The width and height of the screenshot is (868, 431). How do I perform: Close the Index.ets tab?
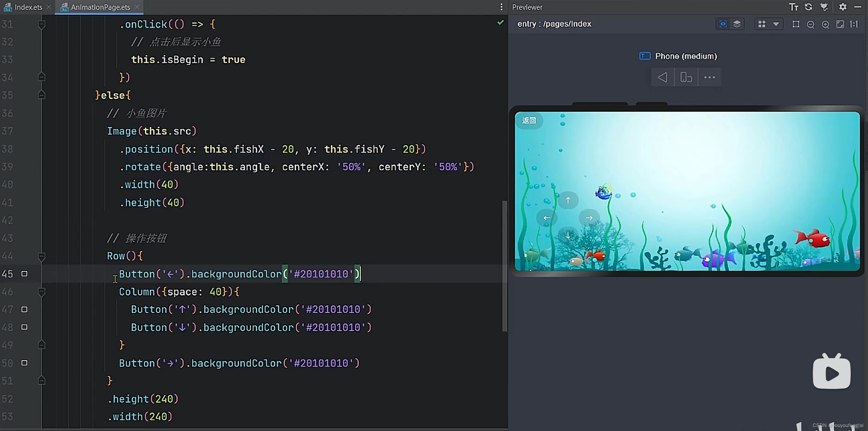[48, 7]
